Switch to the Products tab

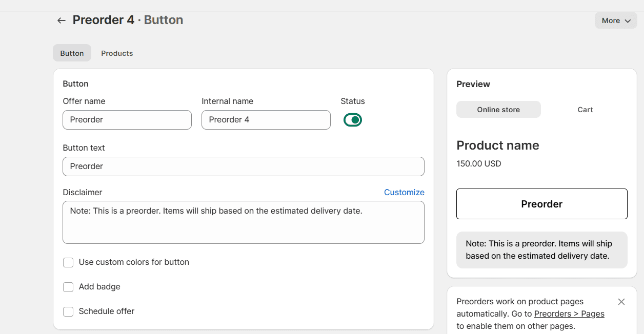[117, 53]
